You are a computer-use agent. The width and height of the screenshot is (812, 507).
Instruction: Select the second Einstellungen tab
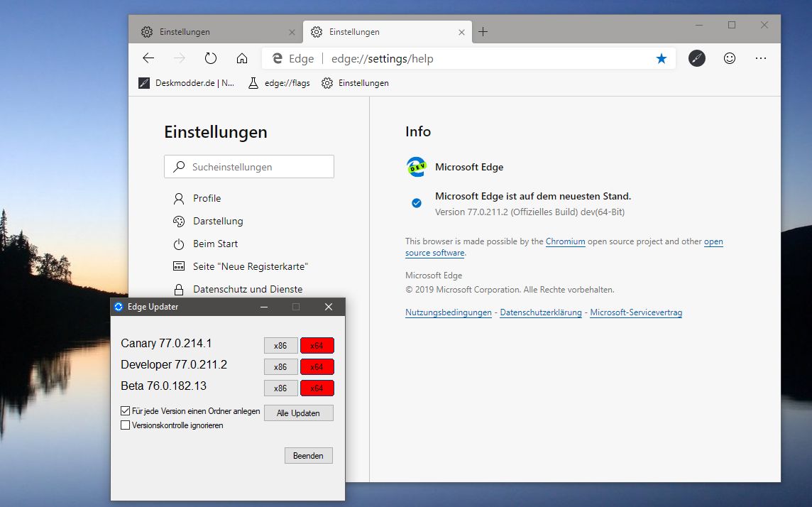point(388,32)
